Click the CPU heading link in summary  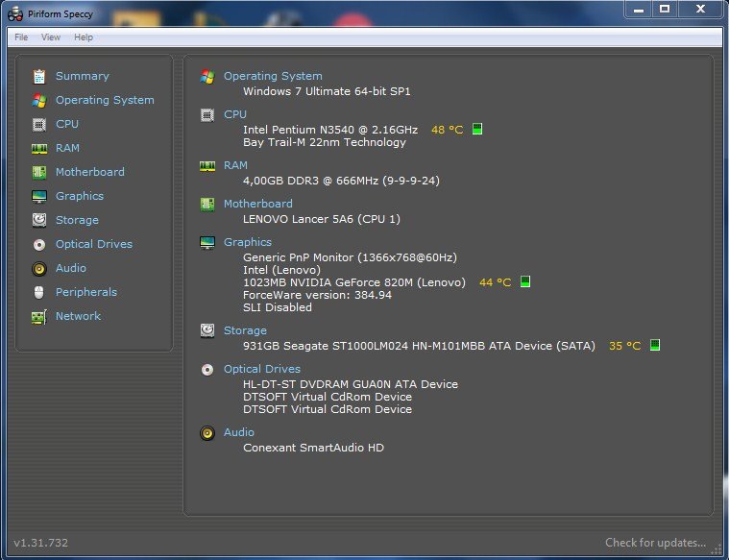[x=235, y=114]
